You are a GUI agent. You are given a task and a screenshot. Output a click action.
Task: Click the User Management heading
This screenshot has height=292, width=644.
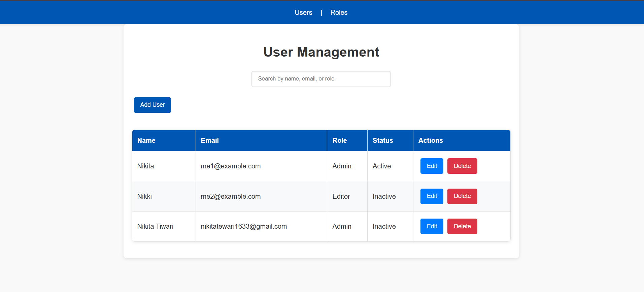[x=321, y=52]
